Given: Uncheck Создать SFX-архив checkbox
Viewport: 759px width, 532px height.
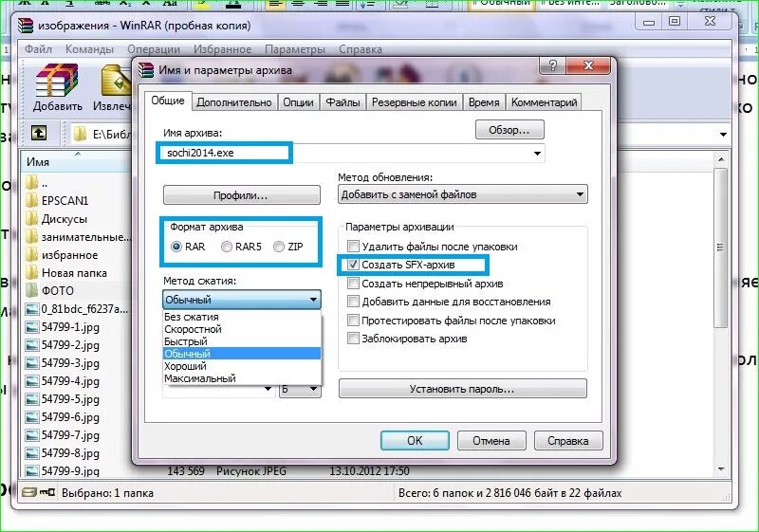Looking at the screenshot, I should coord(353,265).
